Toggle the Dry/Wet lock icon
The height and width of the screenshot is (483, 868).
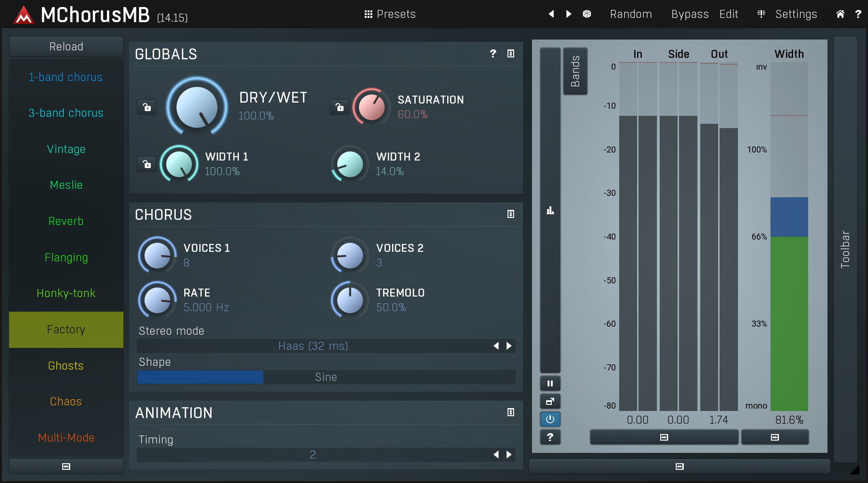(x=147, y=107)
